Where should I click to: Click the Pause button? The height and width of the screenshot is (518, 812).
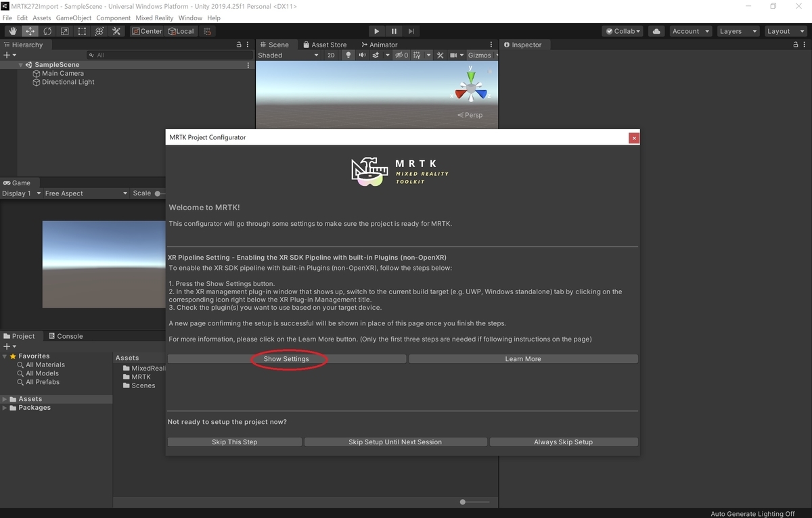[394, 31]
